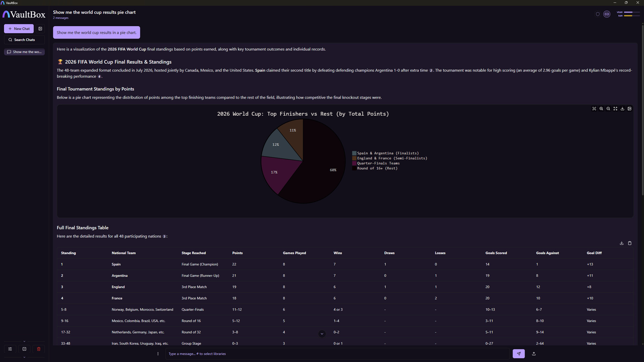
Task: Open the three-dot message options menu
Action: tap(158, 354)
